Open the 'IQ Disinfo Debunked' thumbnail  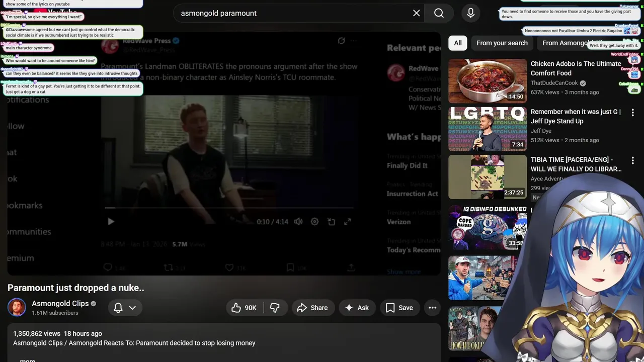pos(488,227)
